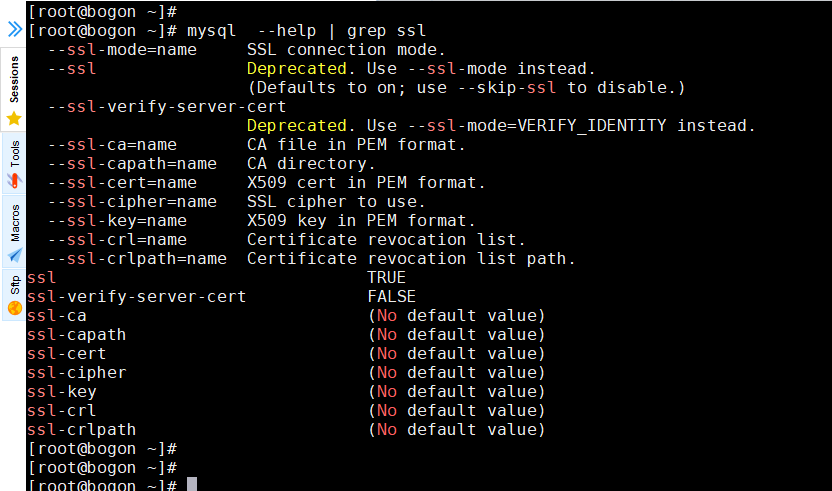
Task: Click the '--ssl-crlpath=name' option text
Action: (x=137, y=259)
